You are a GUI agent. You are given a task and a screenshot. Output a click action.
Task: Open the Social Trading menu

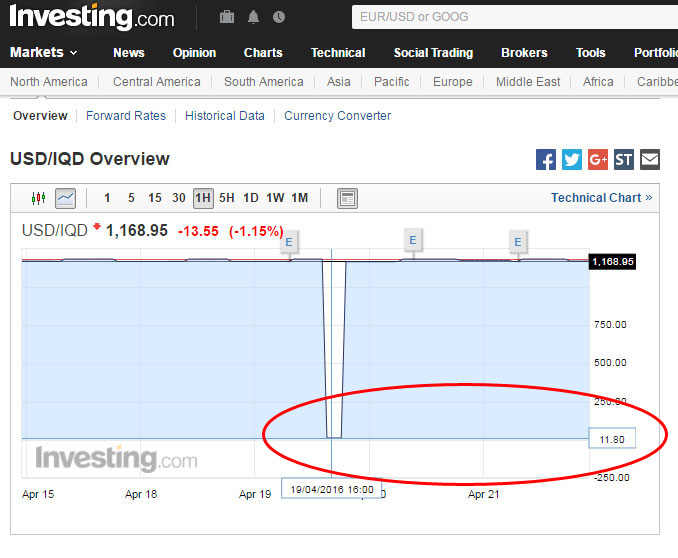(x=433, y=53)
